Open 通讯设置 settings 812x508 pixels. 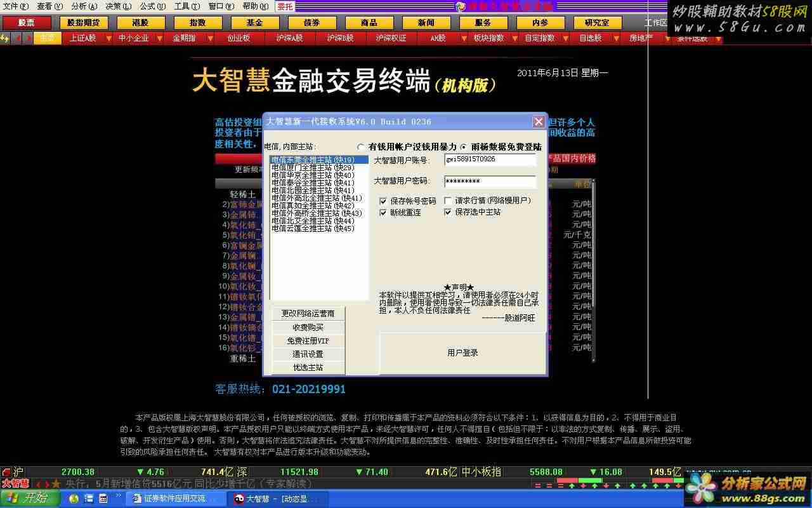308,354
